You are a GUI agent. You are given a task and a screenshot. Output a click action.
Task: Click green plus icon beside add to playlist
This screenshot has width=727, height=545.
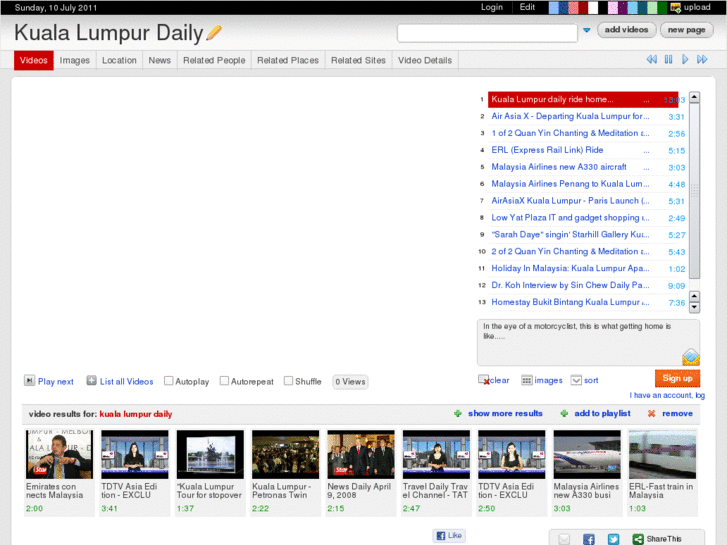click(x=564, y=413)
